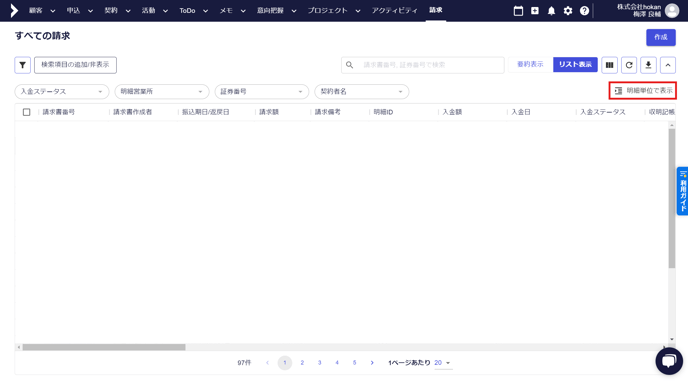The image size is (688, 381).
Task: Open settings gear icon
Action: [568, 11]
